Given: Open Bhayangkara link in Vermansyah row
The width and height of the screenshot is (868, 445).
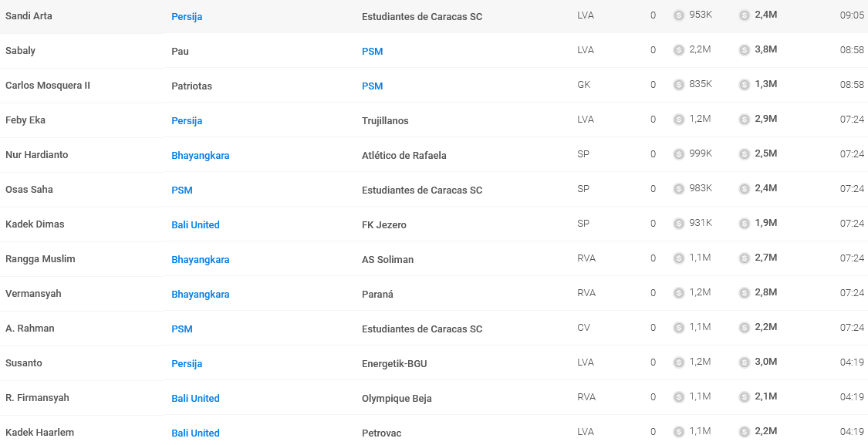Looking at the screenshot, I should [201, 295].
